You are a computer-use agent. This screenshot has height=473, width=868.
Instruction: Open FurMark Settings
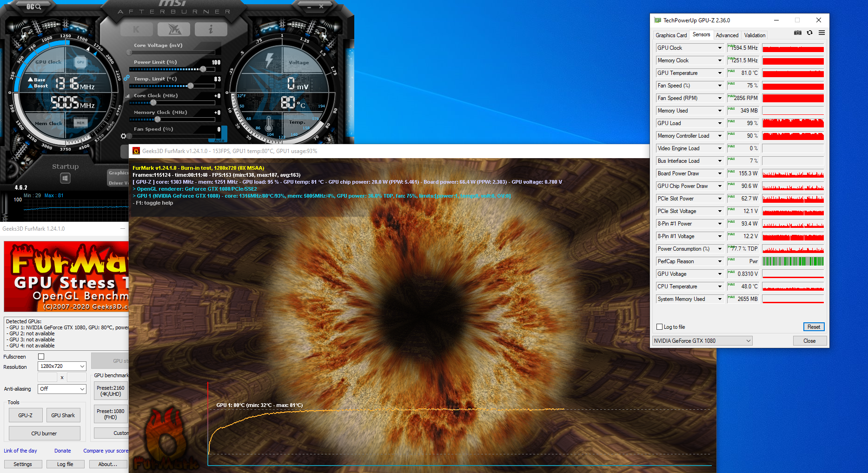tap(23, 464)
